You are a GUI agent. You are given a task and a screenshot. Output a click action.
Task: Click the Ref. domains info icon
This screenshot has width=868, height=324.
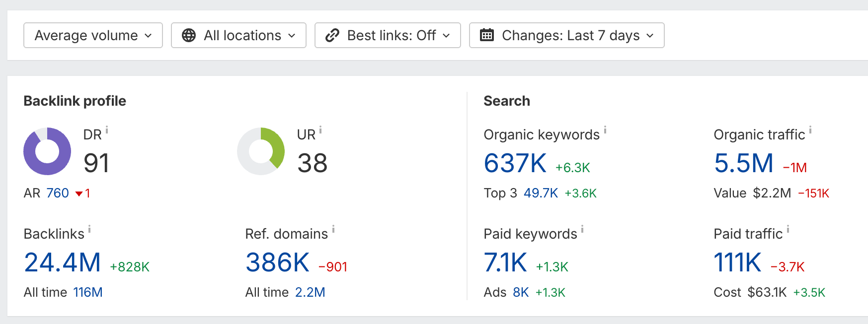(x=333, y=228)
